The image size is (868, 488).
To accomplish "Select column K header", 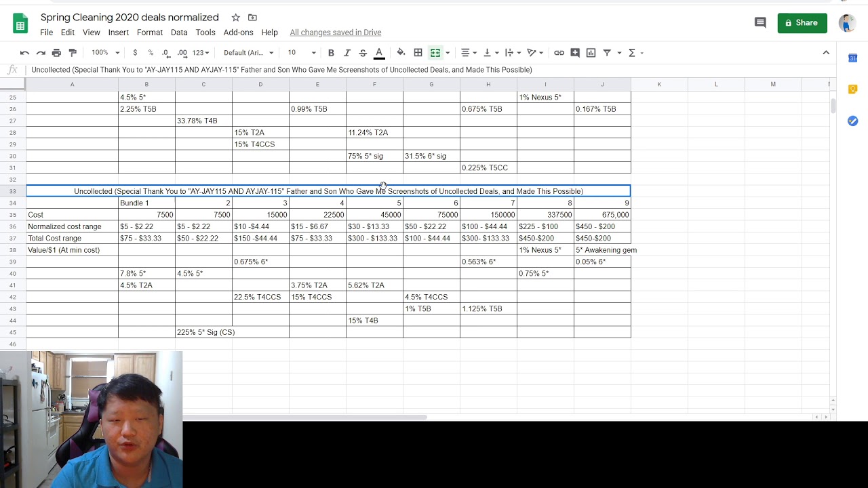I will [659, 84].
